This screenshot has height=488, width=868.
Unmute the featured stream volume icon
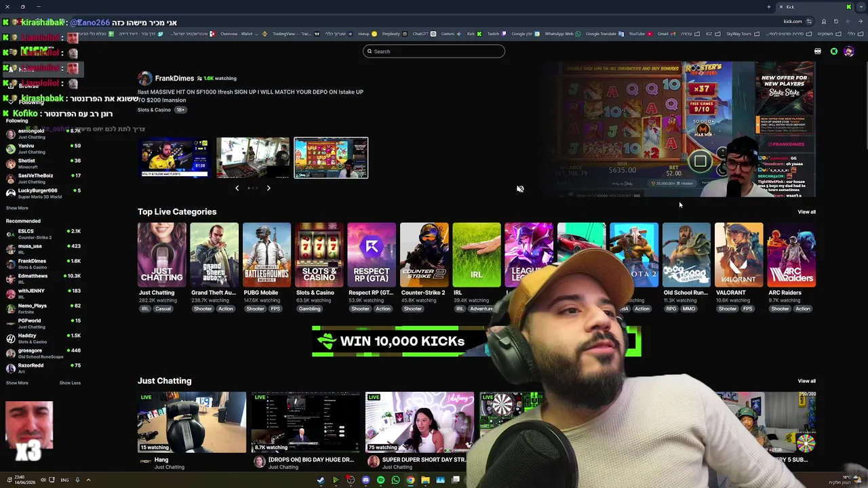point(520,189)
